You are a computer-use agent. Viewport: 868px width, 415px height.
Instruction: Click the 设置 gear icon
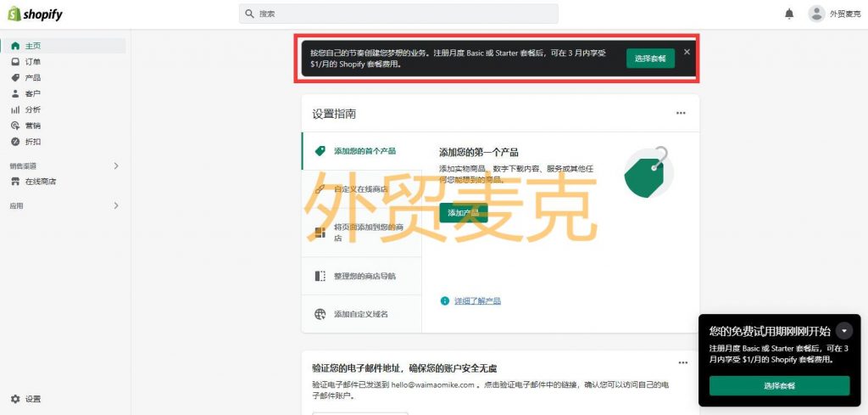[x=15, y=399]
